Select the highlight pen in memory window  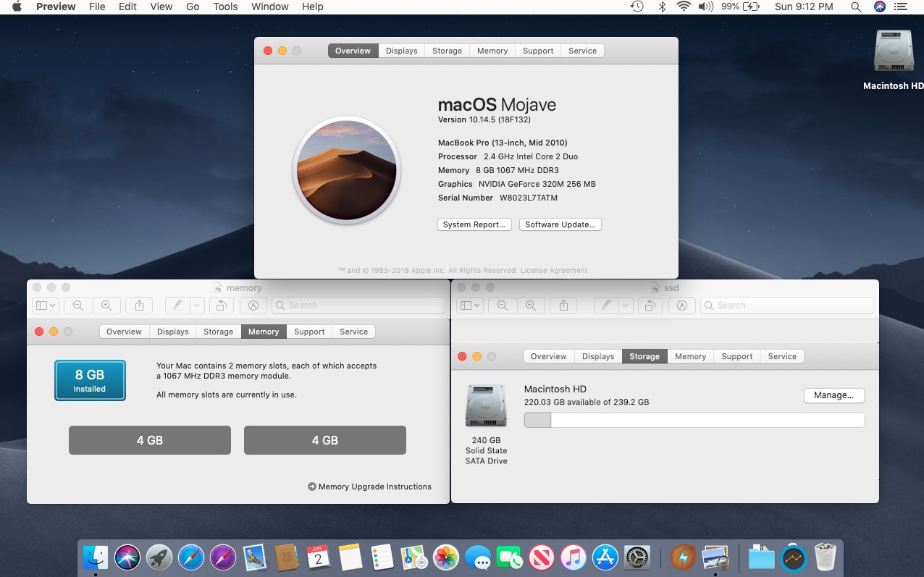177,306
